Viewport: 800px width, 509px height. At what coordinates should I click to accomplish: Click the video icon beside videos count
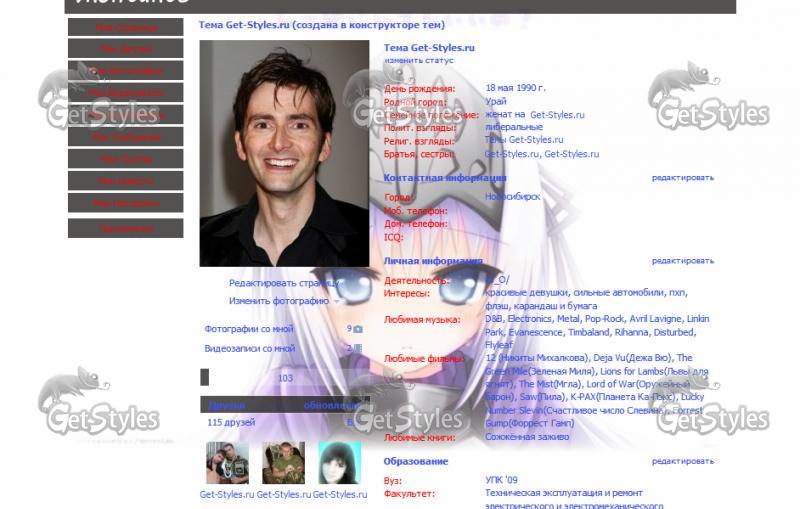click(358, 349)
